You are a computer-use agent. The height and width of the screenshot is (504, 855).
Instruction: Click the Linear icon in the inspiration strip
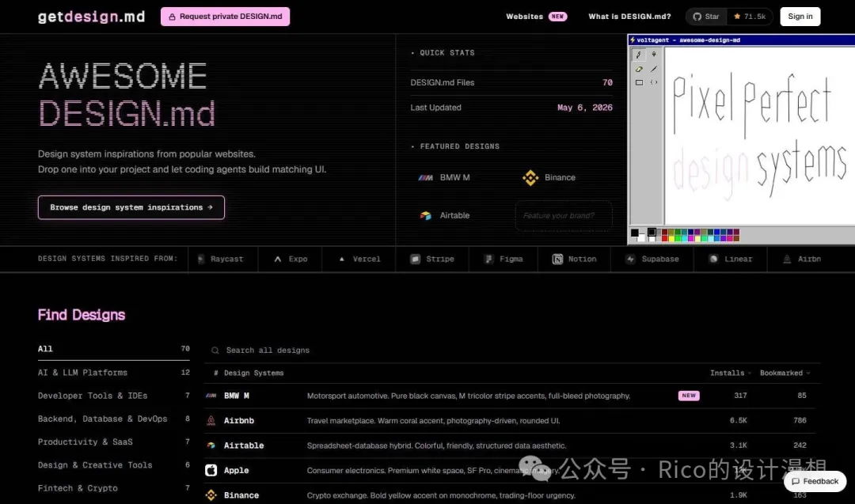[713, 260]
